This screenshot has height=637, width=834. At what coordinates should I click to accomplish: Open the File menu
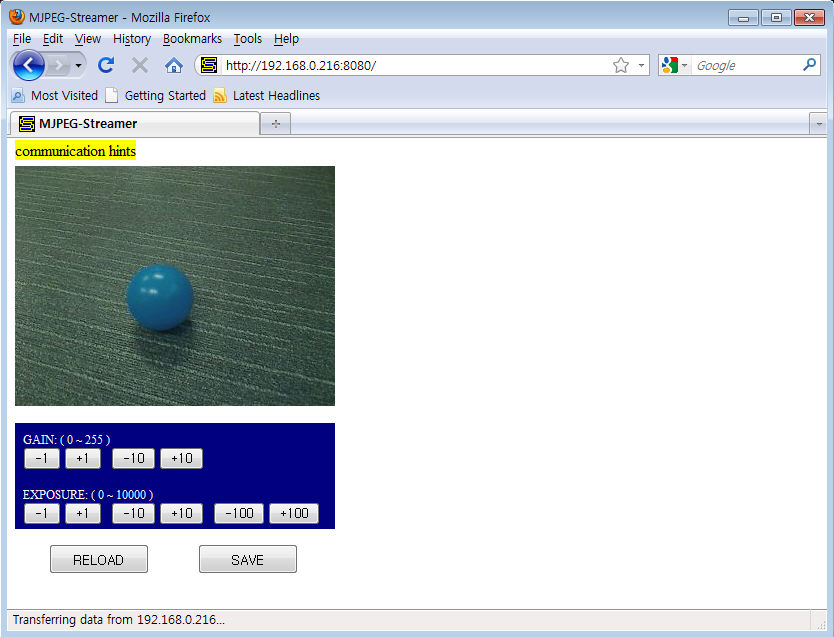click(22, 39)
